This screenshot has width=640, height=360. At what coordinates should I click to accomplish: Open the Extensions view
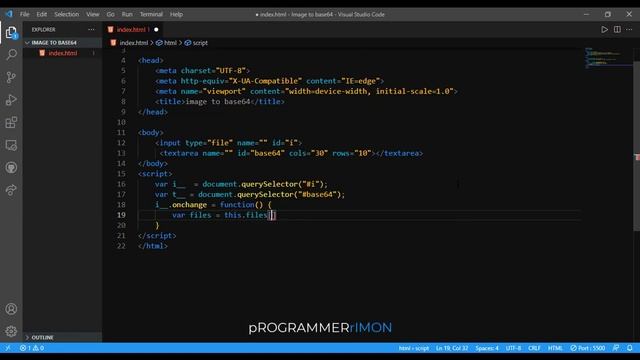point(11,122)
